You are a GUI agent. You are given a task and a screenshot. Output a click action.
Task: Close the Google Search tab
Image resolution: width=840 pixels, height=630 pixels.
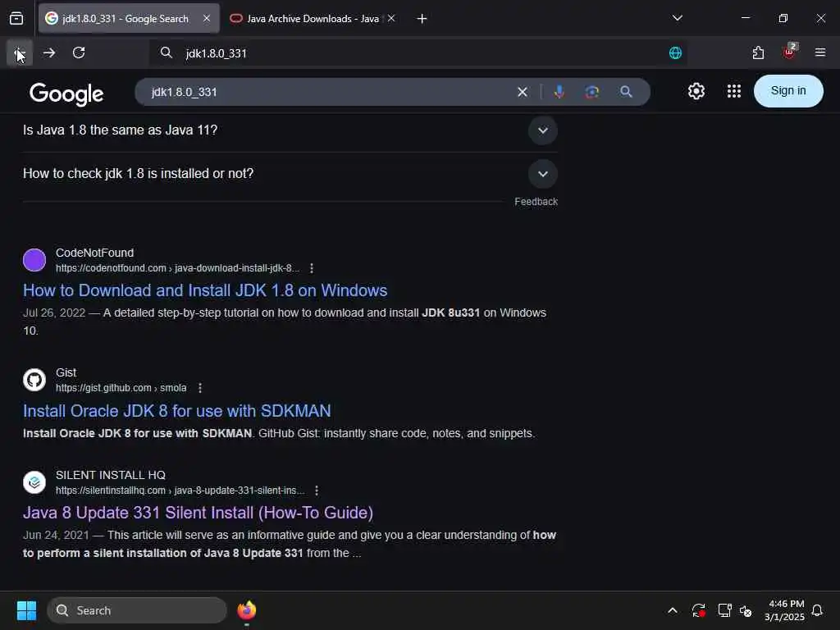click(x=207, y=18)
